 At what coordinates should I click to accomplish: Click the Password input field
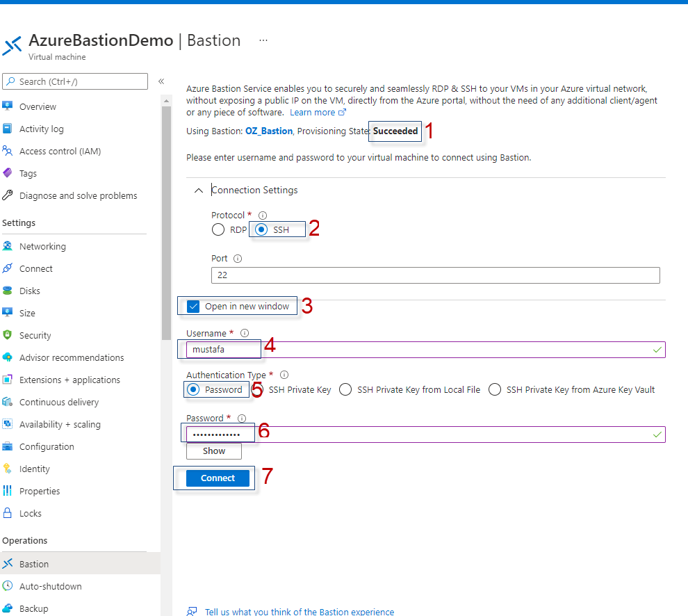[425, 435]
